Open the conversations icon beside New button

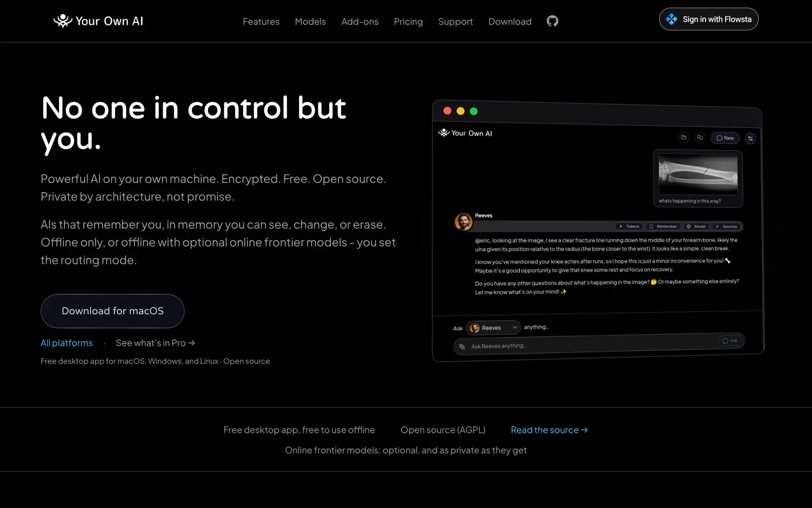click(700, 138)
